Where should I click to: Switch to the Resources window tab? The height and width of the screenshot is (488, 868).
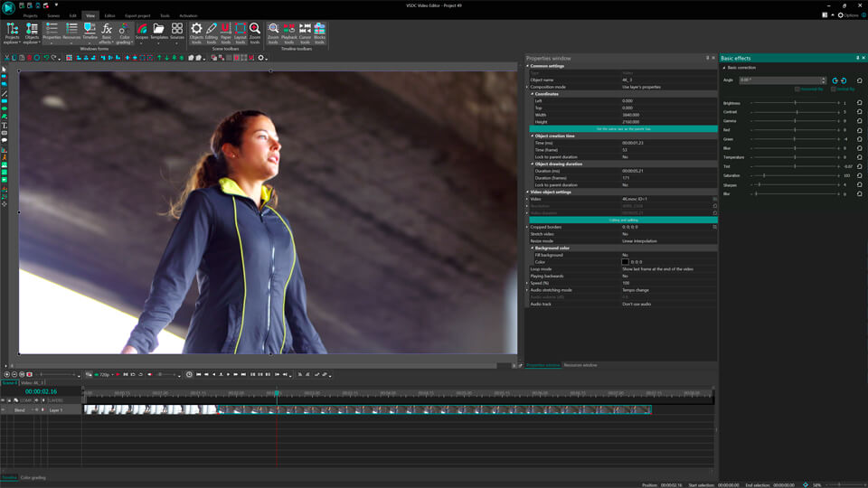point(580,365)
